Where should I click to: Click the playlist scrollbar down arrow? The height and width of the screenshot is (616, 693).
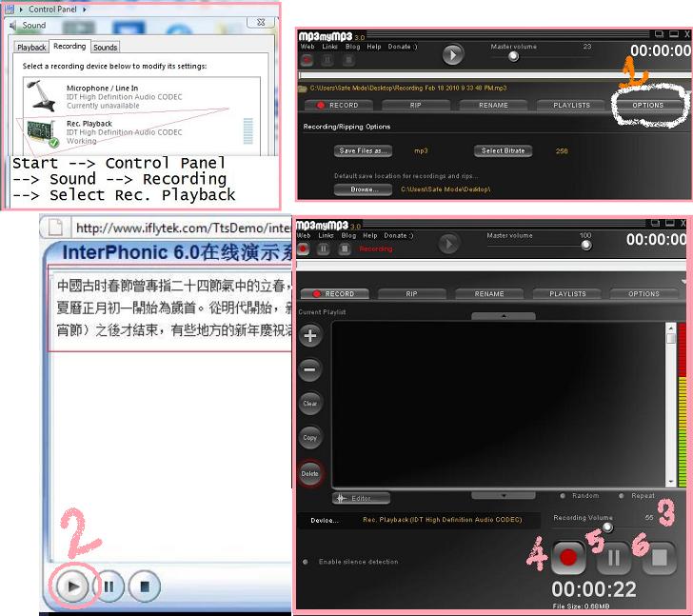coord(671,482)
